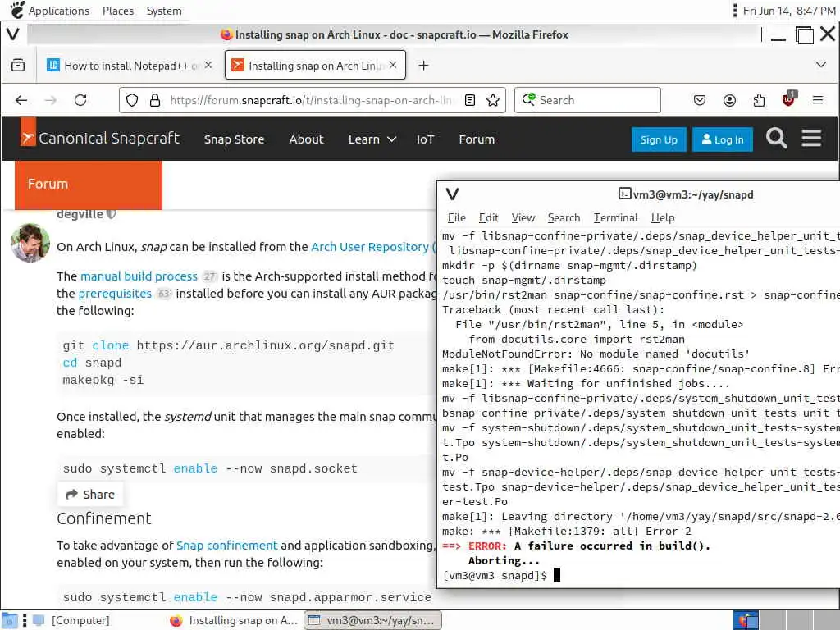Viewport: 840px width, 630px height.
Task: Switch to How to install Notepad++ tab
Action: pyautogui.click(x=129, y=66)
